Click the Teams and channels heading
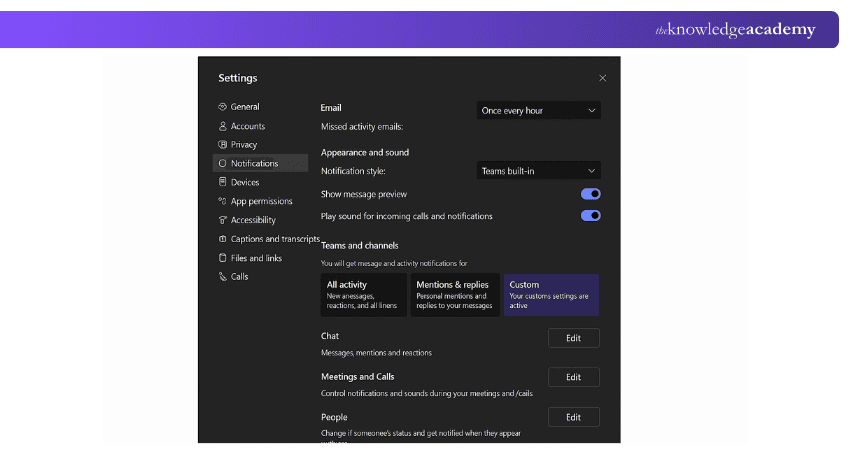850x450 pixels. pyautogui.click(x=359, y=246)
